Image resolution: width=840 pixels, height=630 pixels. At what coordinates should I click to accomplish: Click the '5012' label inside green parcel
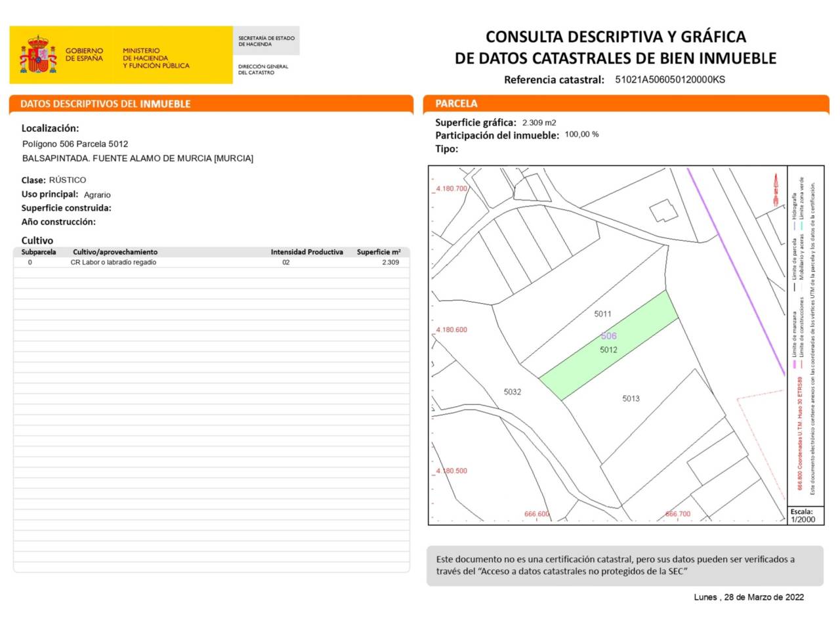608,350
